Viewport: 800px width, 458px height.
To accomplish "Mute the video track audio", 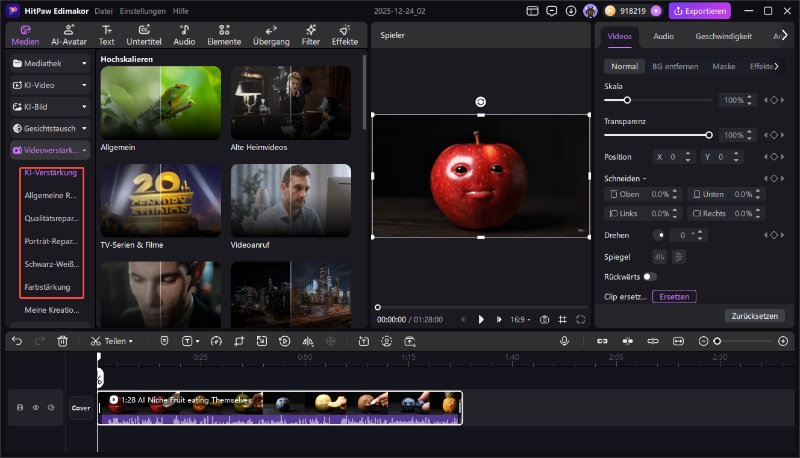I will (50, 407).
